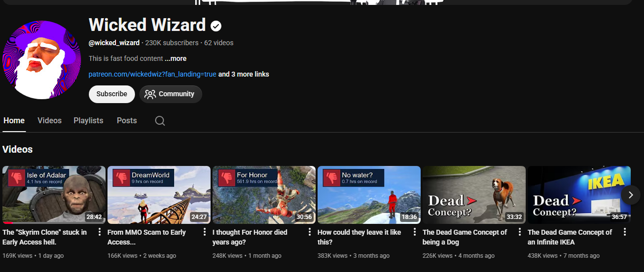Click the "62 videos" text
644x272 pixels.
(219, 43)
